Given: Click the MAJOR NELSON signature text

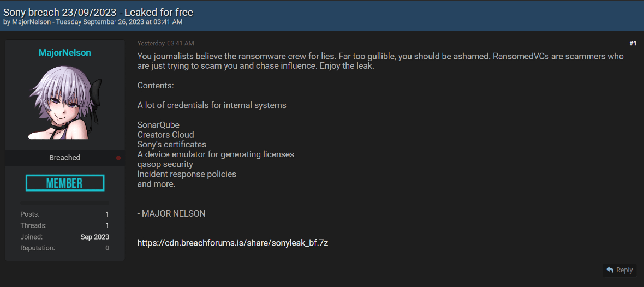Looking at the screenshot, I should [171, 214].
